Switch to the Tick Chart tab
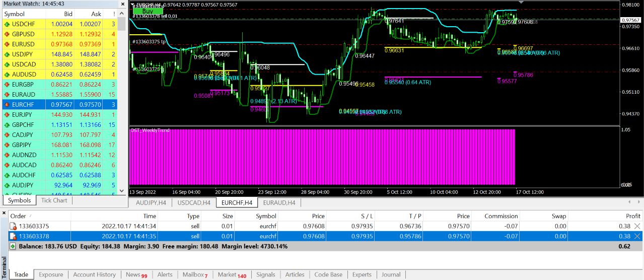The image size is (644, 280). [54, 200]
